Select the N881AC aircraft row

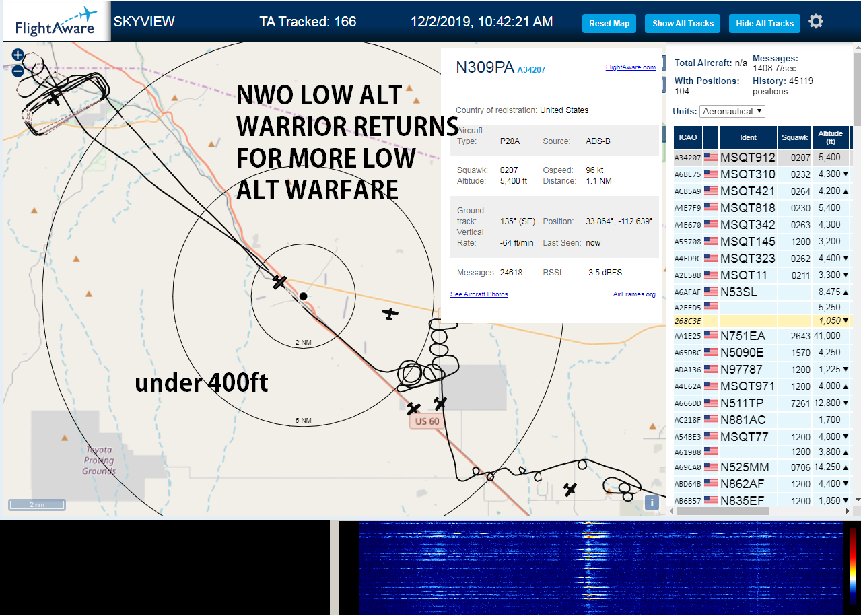pyautogui.click(x=762, y=420)
